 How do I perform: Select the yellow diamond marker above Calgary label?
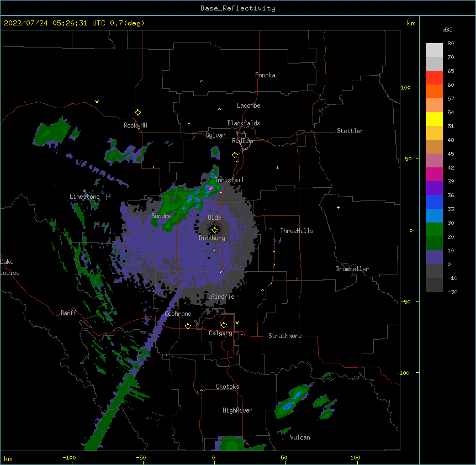224,325
